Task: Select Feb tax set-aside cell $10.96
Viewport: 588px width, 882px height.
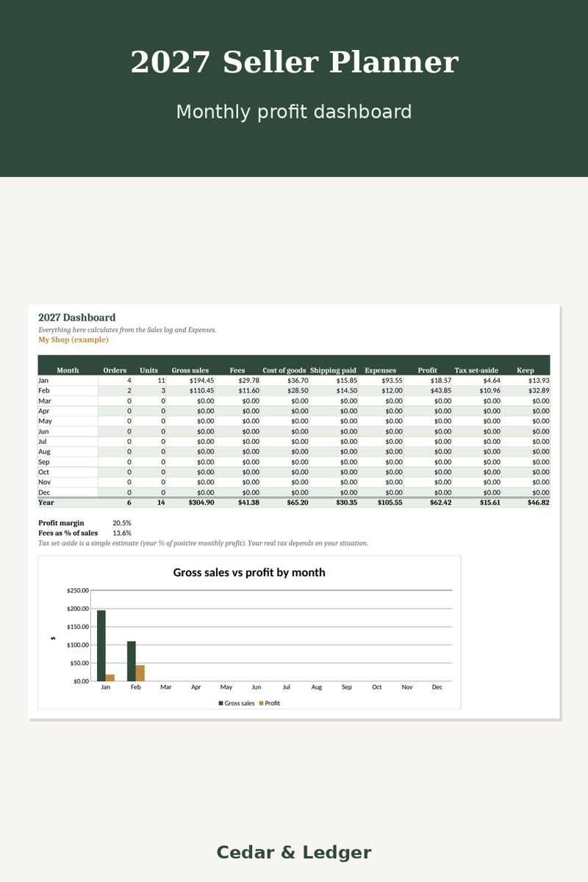Action: (490, 390)
